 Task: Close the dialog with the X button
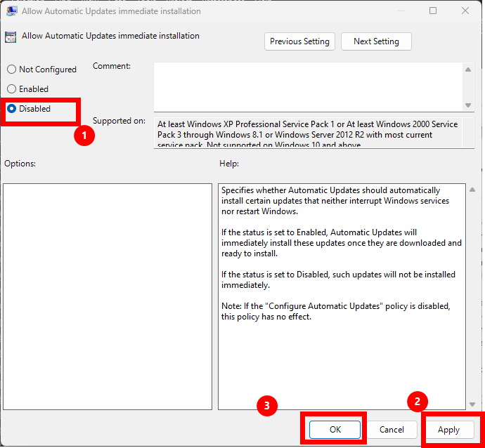coord(465,11)
